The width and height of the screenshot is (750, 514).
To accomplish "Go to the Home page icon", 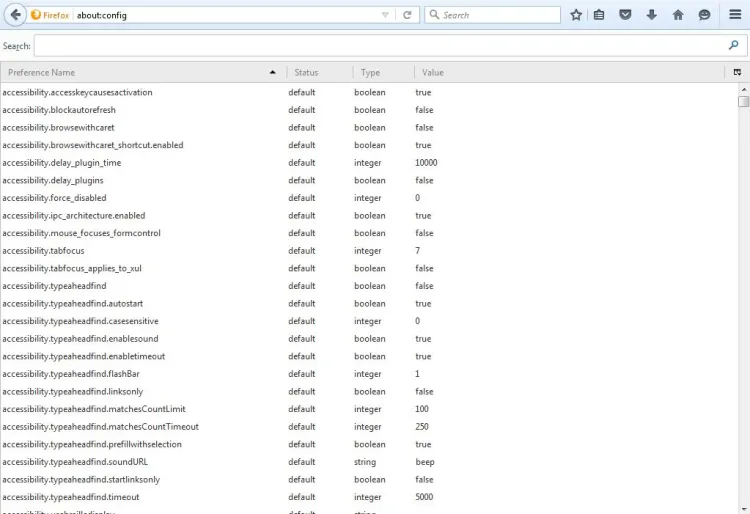I will click(678, 15).
